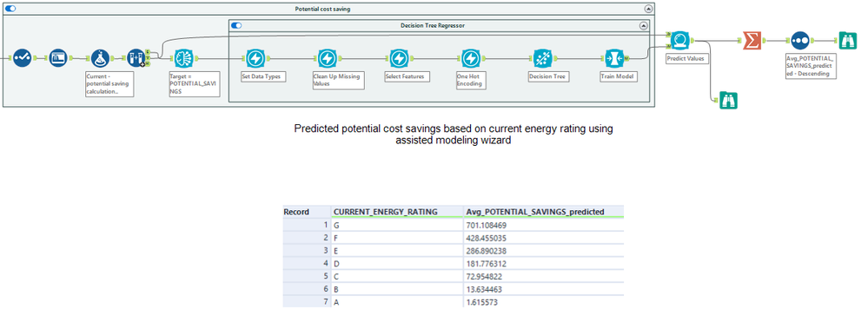Click the Select Features label
Screen dimensions: 868x316
[x=407, y=76]
